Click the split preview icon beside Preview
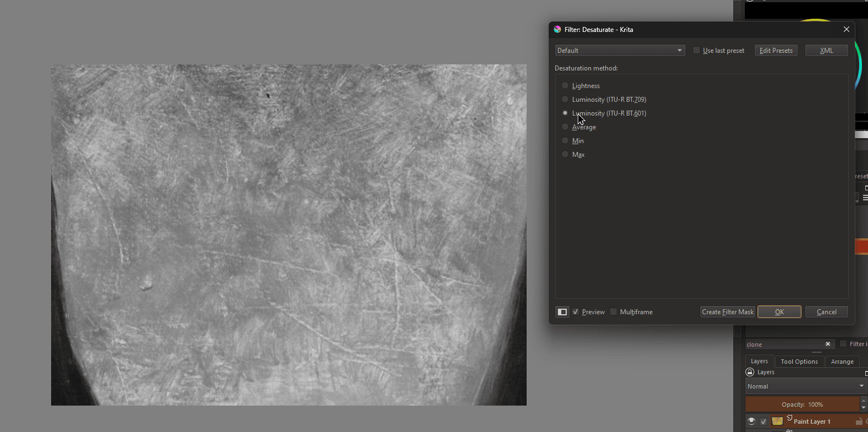 point(562,312)
